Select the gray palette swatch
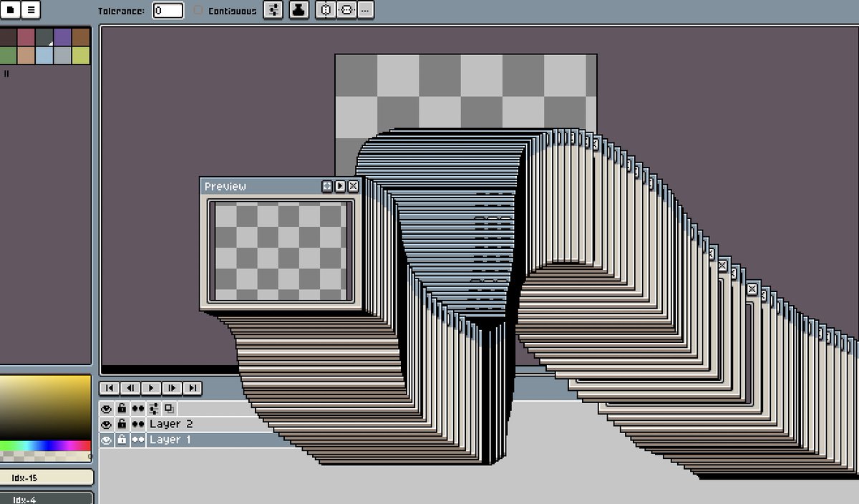This screenshot has width=859, height=504. [x=63, y=55]
